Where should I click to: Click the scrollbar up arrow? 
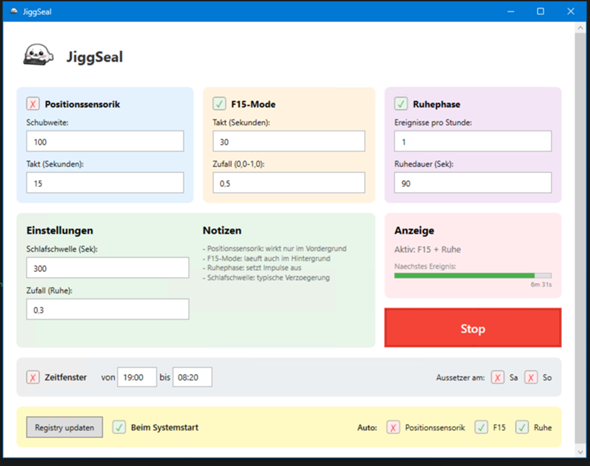580,28
